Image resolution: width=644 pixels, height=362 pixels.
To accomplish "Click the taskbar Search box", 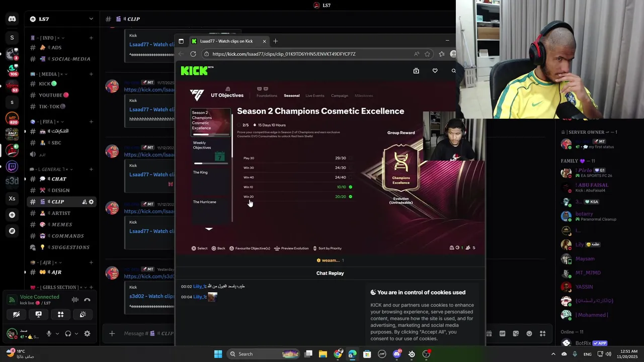I will pos(263,354).
